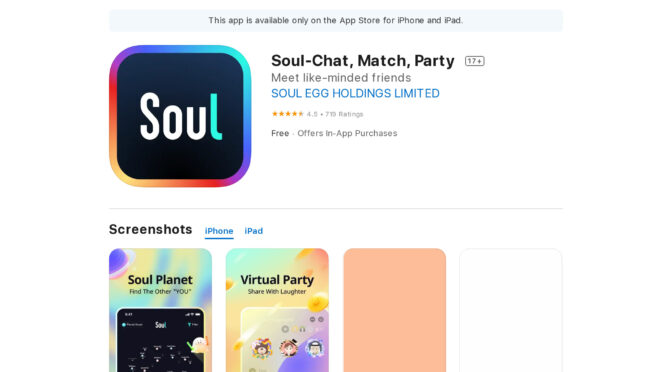Click the avatar icons in Virtual Party preview
The image size is (672, 372).
click(x=288, y=348)
